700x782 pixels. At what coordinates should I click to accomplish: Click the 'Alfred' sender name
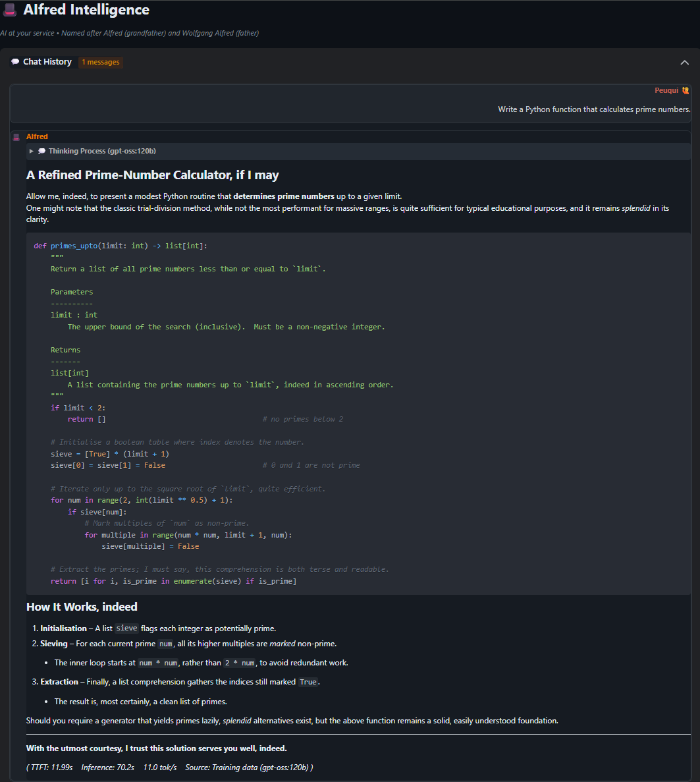[37, 136]
